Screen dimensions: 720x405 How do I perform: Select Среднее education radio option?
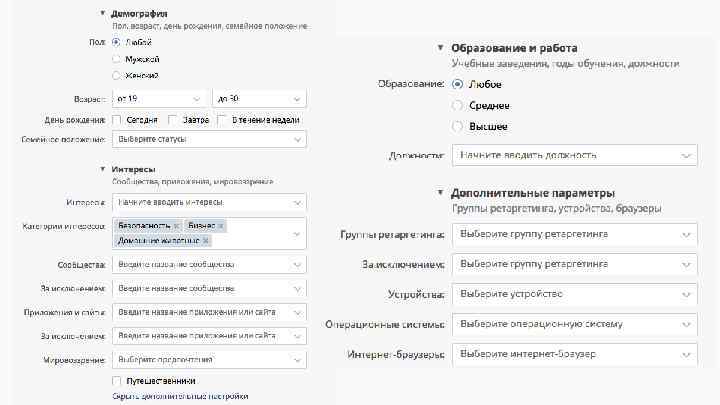pyautogui.click(x=458, y=105)
